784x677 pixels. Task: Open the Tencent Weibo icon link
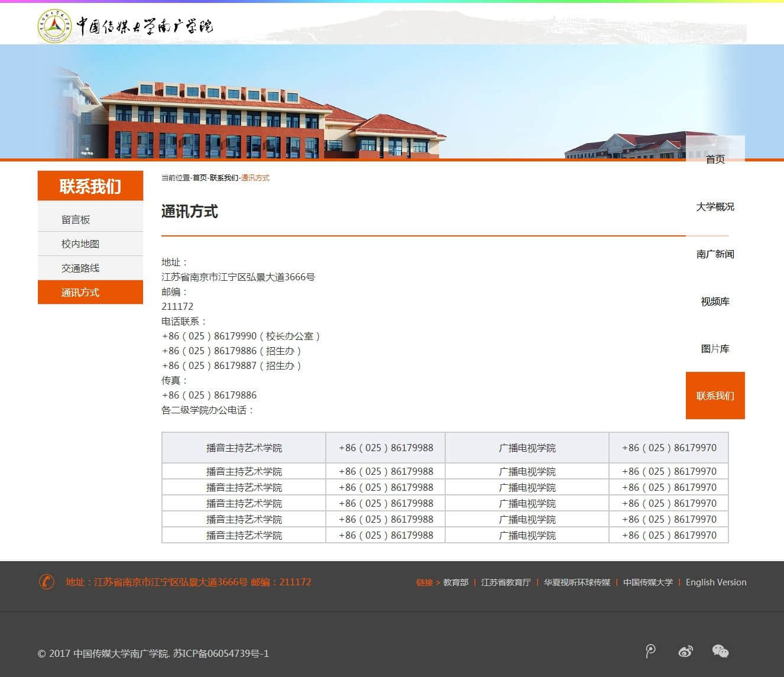pos(650,652)
